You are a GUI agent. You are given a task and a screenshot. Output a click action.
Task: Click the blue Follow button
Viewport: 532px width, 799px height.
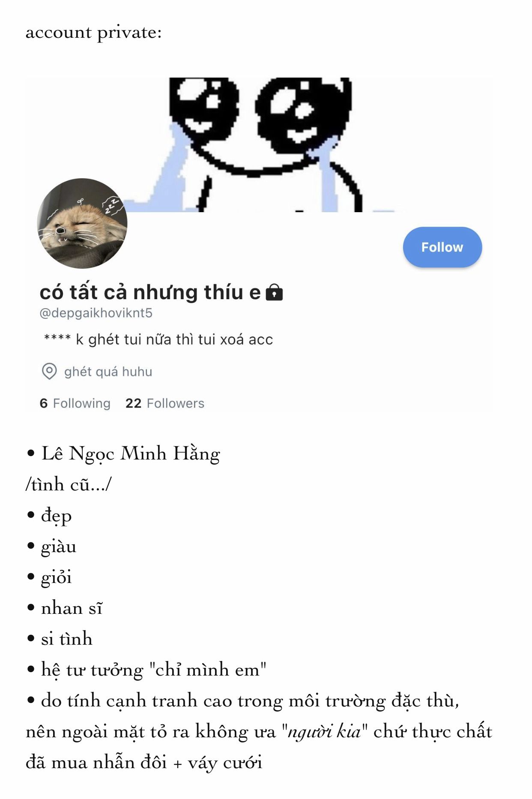pyautogui.click(x=442, y=247)
